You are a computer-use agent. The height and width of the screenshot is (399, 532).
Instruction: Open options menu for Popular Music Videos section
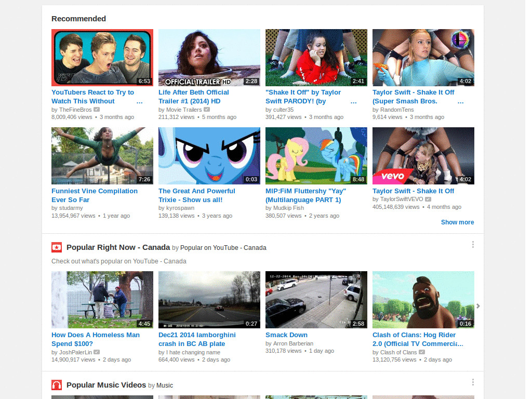(x=473, y=382)
